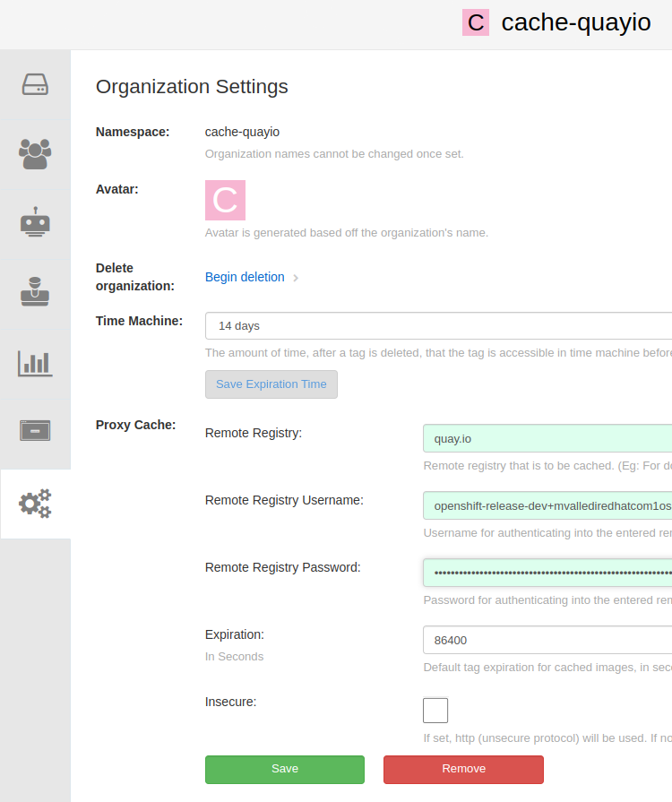Open the Usage Logs bar chart icon
The width and height of the screenshot is (672, 802).
click(35, 363)
